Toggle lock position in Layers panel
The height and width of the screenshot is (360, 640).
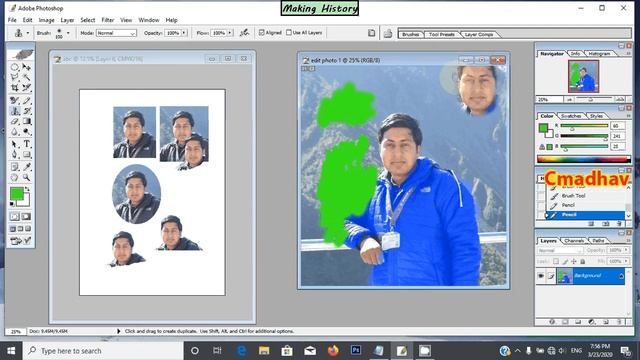574,261
